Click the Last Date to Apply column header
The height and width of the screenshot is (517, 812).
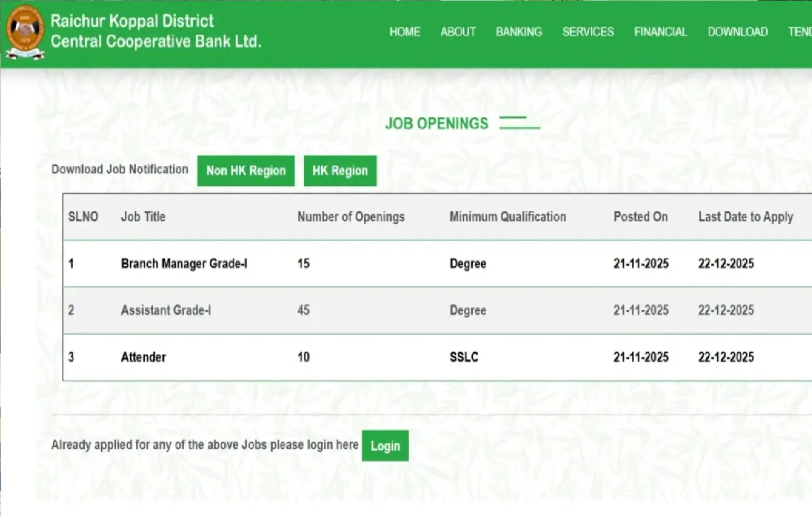746,216
